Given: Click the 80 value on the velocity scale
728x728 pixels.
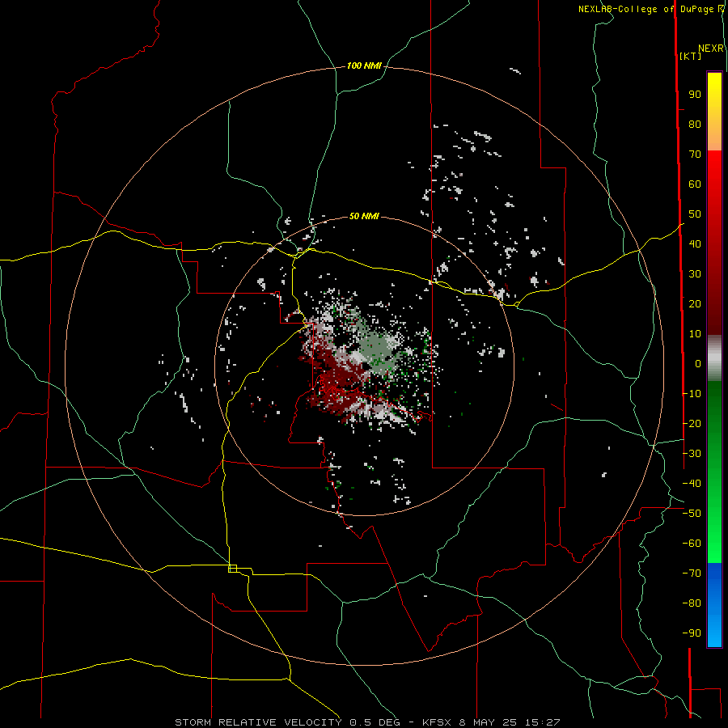Looking at the screenshot, I should 695,125.
